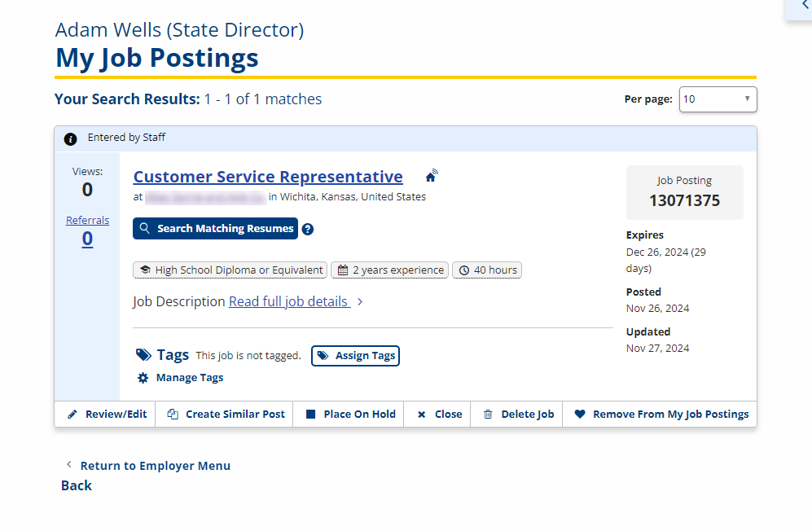Click the Assign Tags button
The width and height of the screenshot is (812, 531).
coord(356,356)
